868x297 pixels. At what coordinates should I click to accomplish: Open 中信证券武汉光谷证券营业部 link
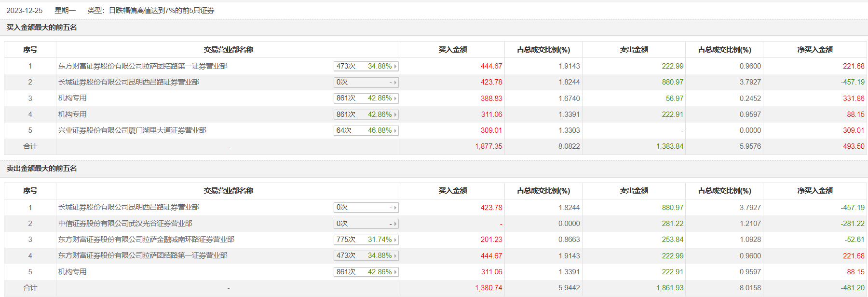click(125, 224)
